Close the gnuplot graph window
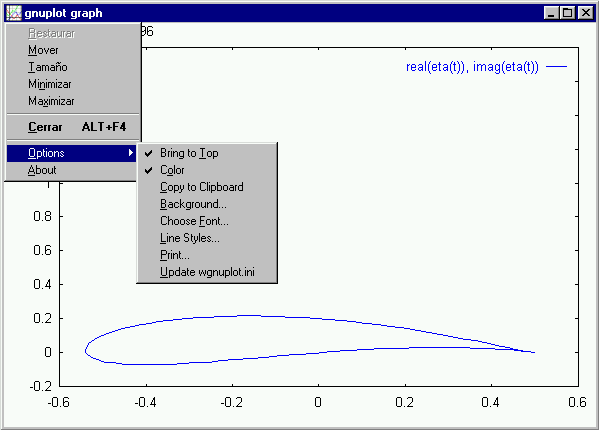 (x=586, y=13)
